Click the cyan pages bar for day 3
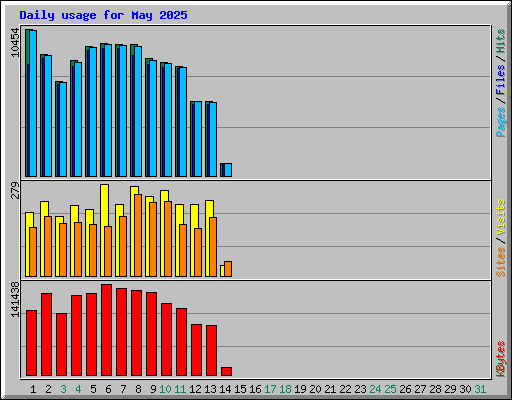Screen dimensions: 512x400 click(63, 130)
